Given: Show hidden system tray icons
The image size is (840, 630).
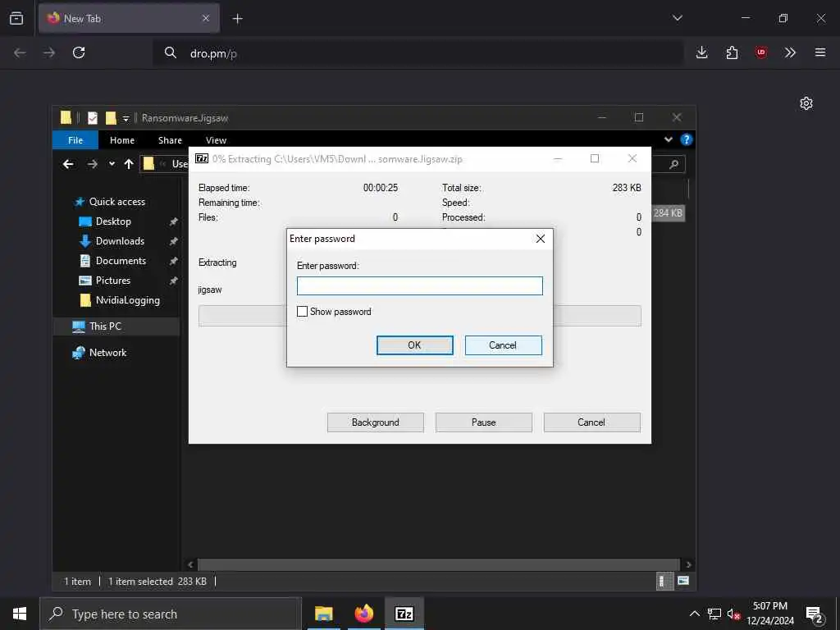Looking at the screenshot, I should 694,614.
